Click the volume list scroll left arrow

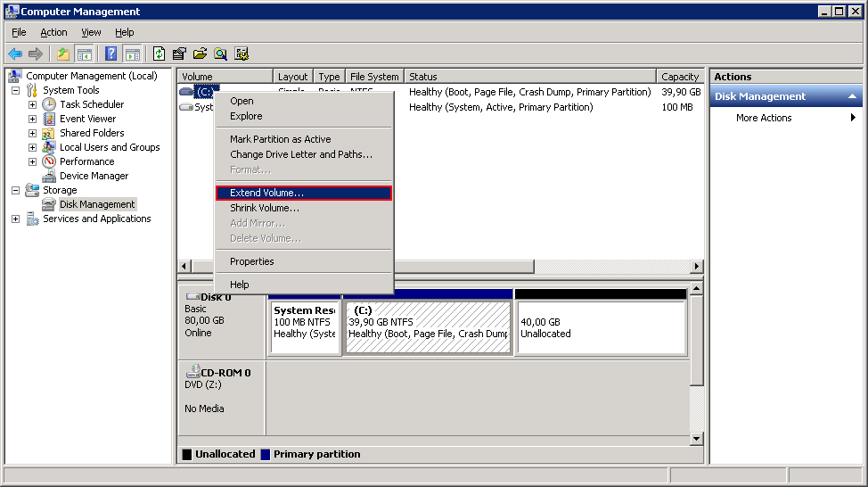[184, 267]
